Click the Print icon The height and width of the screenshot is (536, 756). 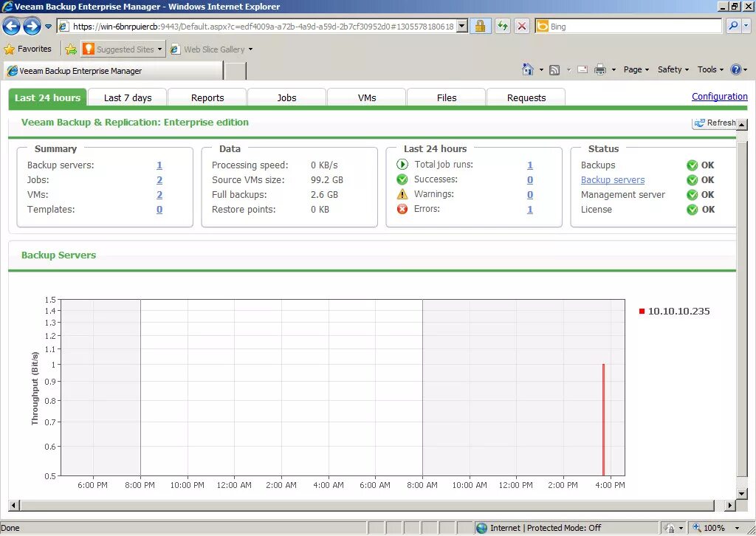point(599,70)
